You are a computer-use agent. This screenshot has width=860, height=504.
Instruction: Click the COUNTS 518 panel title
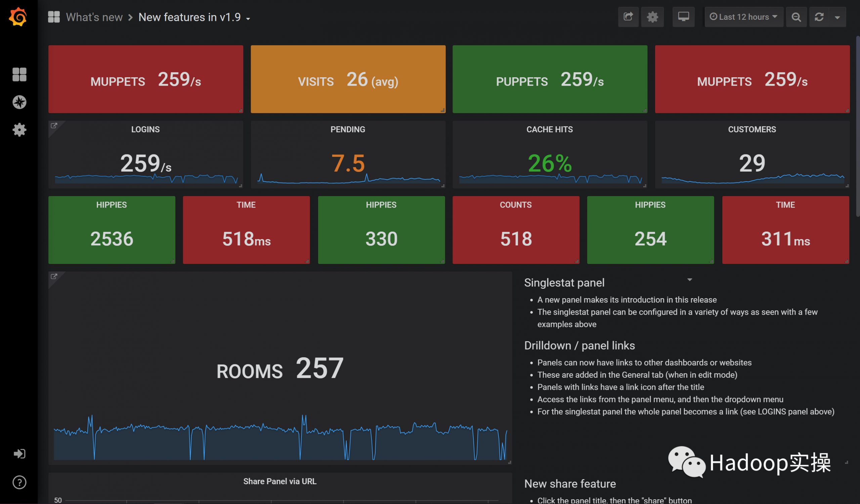pos(516,204)
